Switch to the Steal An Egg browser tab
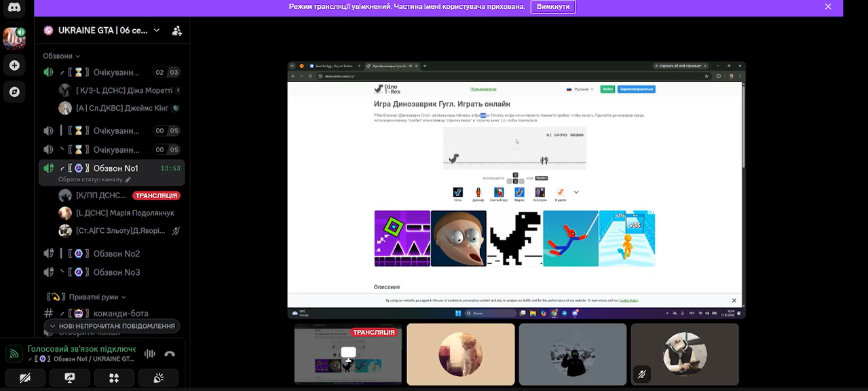 point(335,66)
